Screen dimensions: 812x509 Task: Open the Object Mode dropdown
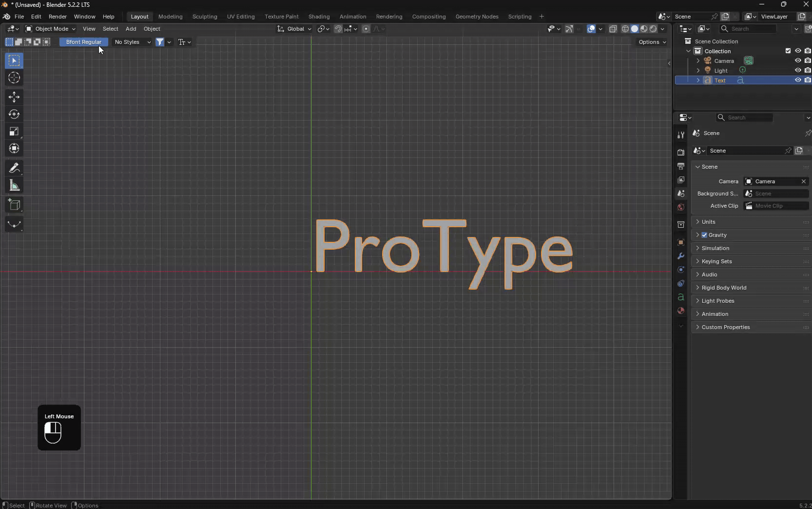pos(51,29)
